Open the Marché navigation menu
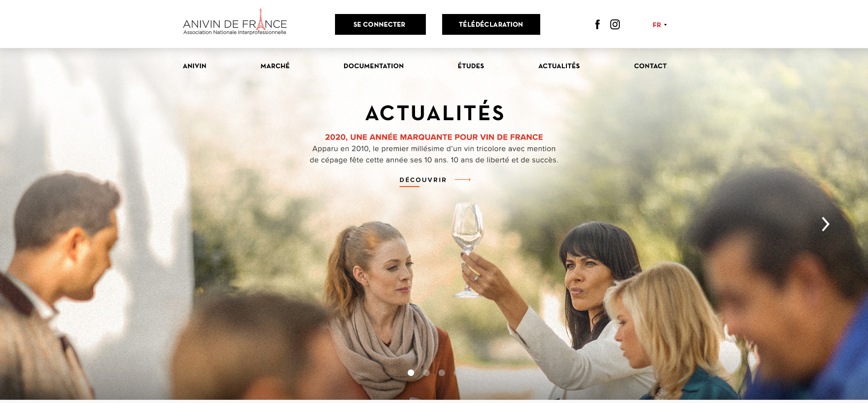Viewport: 868px width, 403px height. pyautogui.click(x=275, y=66)
